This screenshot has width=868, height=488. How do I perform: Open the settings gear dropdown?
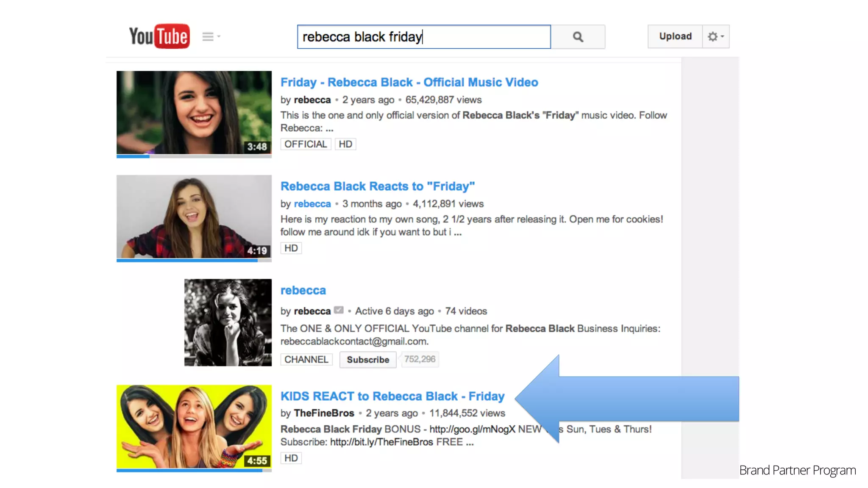[x=715, y=36]
